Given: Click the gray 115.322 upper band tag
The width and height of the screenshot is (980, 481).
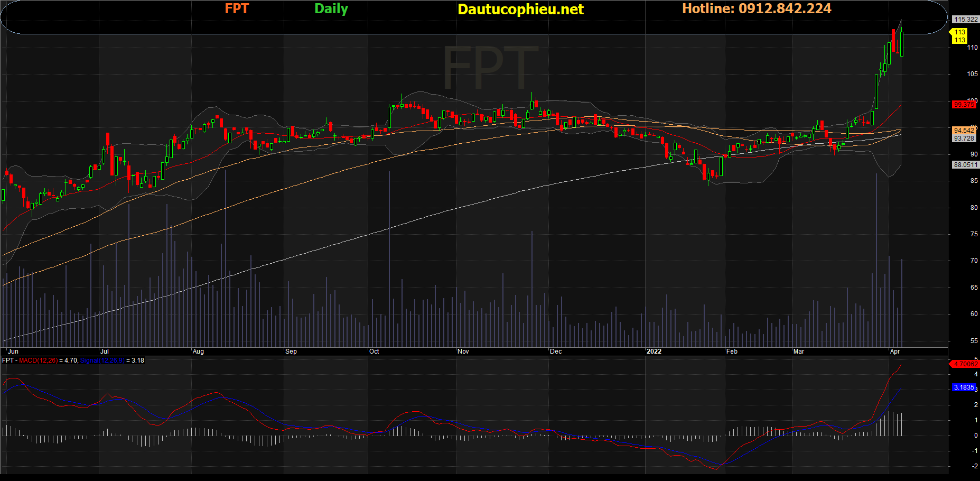Looking at the screenshot, I should [965, 20].
